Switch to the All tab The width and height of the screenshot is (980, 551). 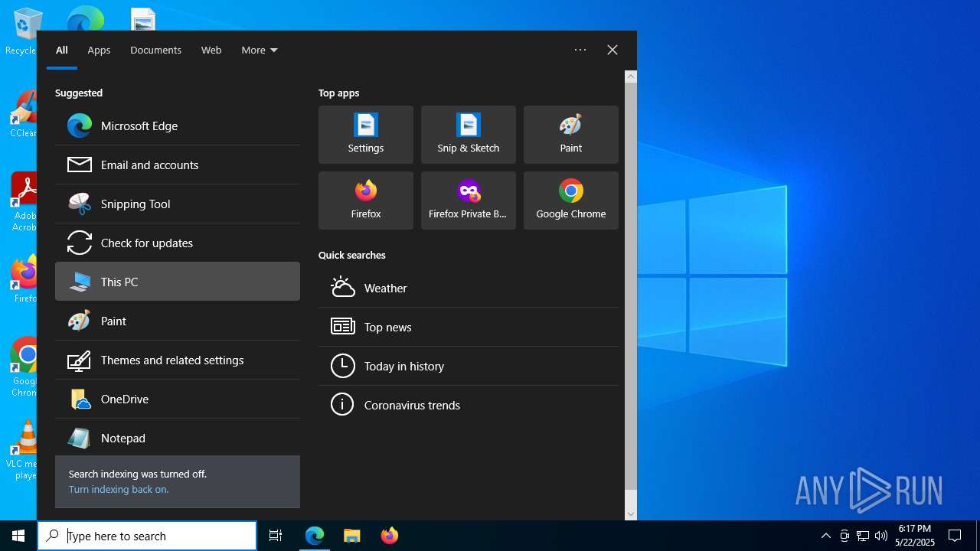pyautogui.click(x=62, y=50)
